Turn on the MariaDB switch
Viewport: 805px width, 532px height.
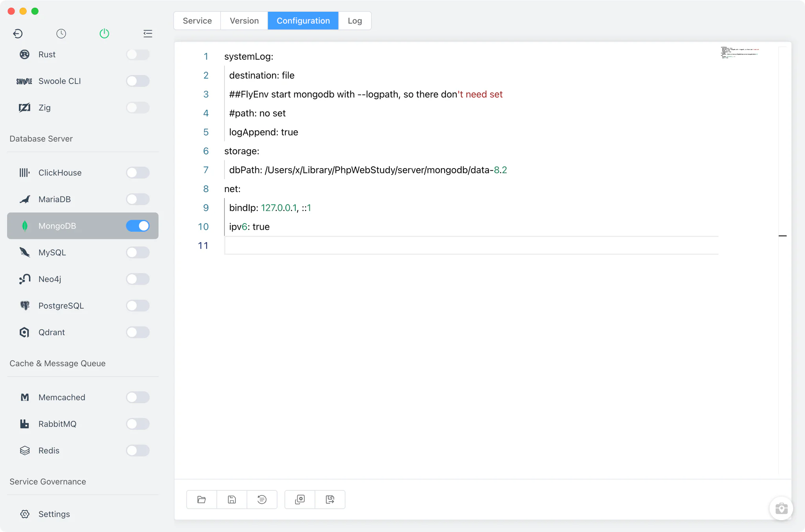pos(138,199)
